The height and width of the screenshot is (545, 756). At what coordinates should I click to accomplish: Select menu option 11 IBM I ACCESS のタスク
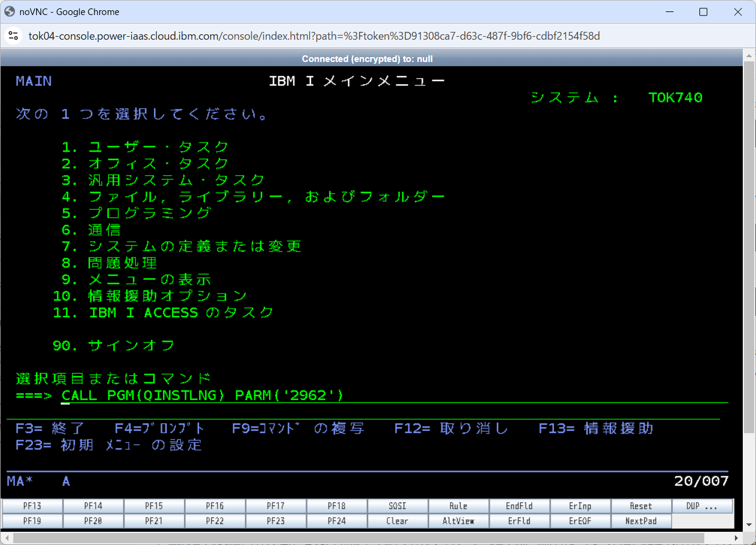[163, 312]
